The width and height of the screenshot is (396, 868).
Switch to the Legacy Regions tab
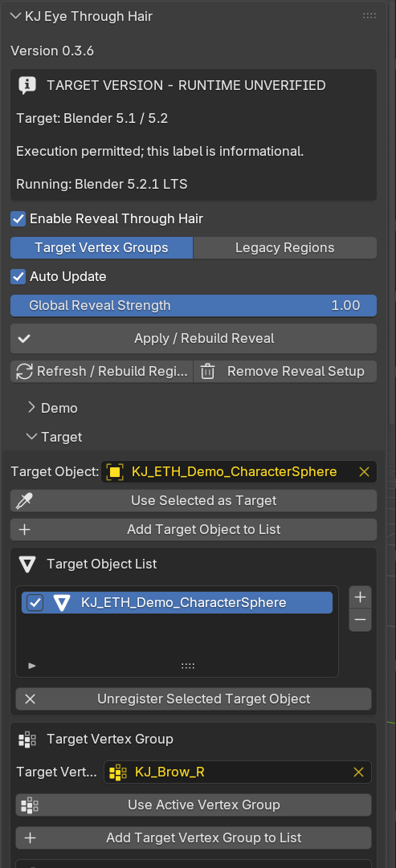pyautogui.click(x=284, y=247)
